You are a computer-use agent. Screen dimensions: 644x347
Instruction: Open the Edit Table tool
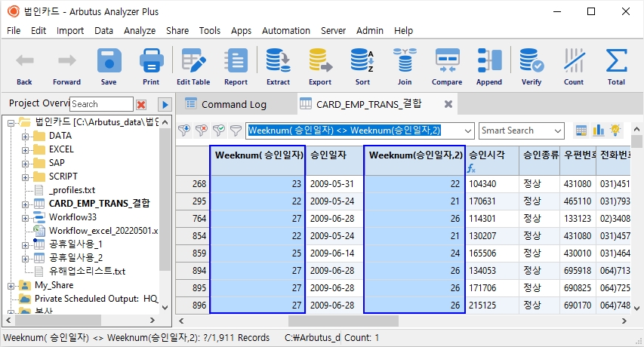(193, 61)
